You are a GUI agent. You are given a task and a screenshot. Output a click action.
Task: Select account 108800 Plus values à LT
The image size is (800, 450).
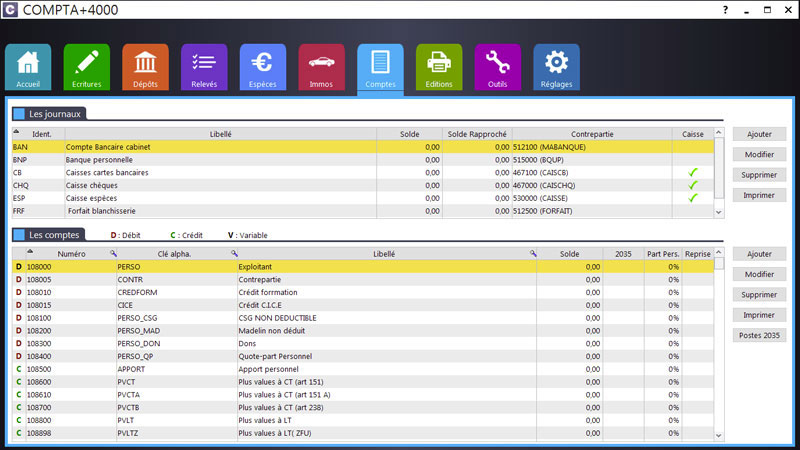point(363,420)
